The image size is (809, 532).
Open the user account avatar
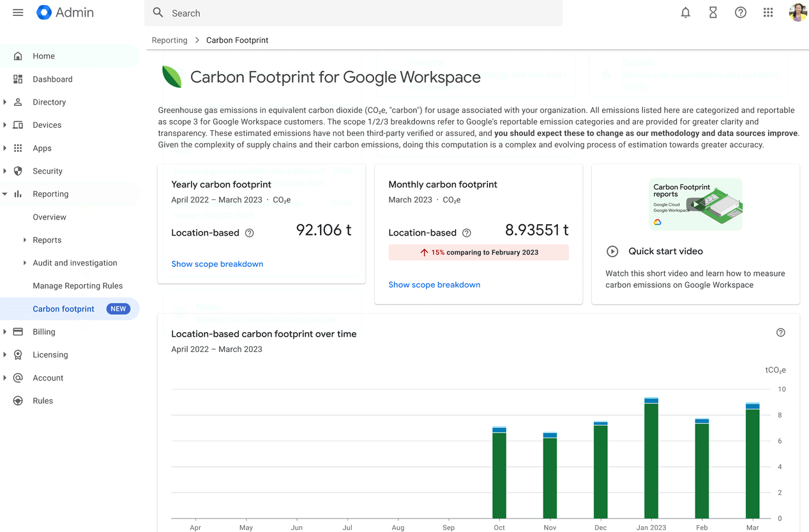click(798, 13)
